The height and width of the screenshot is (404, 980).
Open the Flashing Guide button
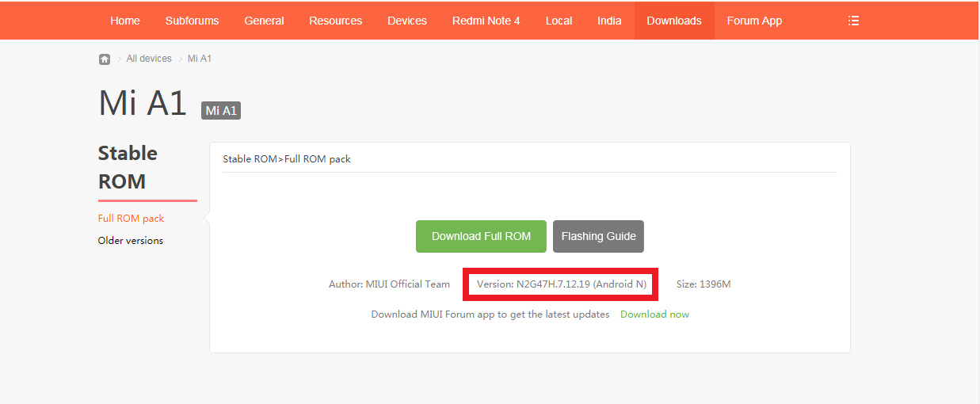(599, 236)
